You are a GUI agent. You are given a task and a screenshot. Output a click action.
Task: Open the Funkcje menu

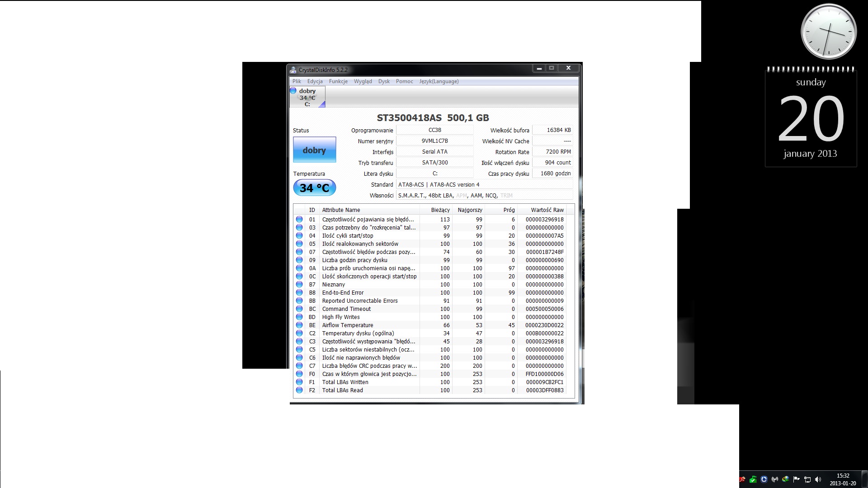pos(338,81)
